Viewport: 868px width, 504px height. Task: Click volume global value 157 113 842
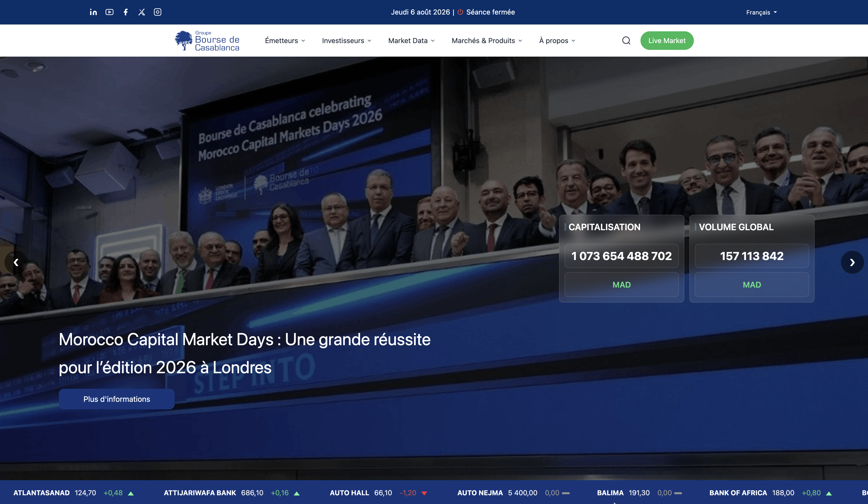pyautogui.click(x=751, y=256)
